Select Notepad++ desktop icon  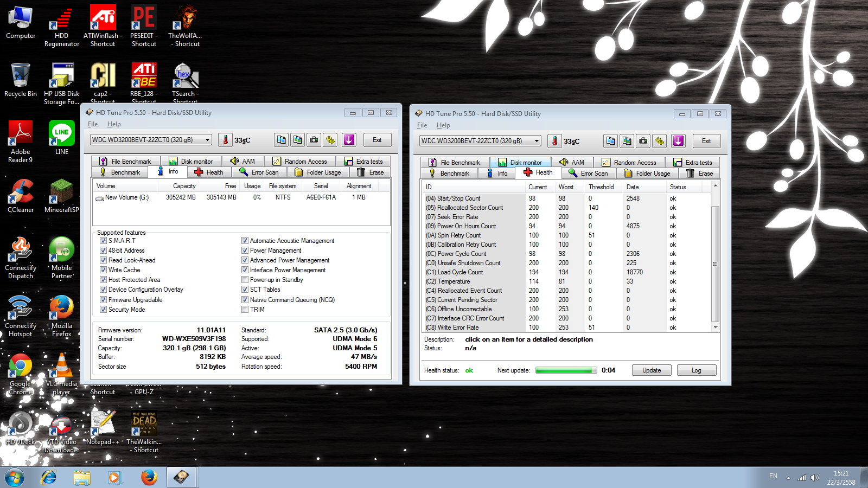tap(103, 428)
